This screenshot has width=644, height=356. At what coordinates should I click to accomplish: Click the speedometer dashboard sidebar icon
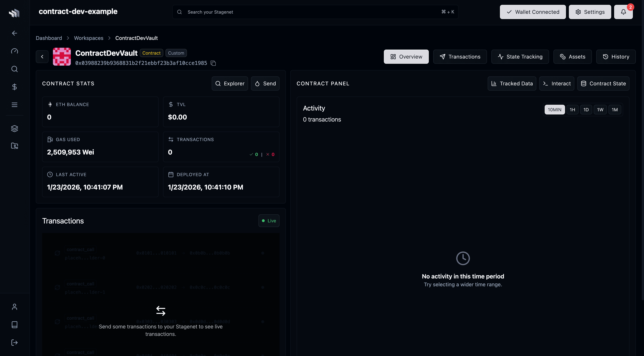point(15,51)
